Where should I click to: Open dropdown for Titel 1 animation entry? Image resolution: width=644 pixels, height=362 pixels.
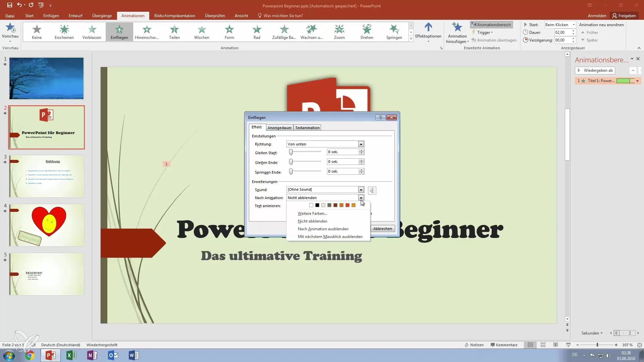click(x=637, y=81)
